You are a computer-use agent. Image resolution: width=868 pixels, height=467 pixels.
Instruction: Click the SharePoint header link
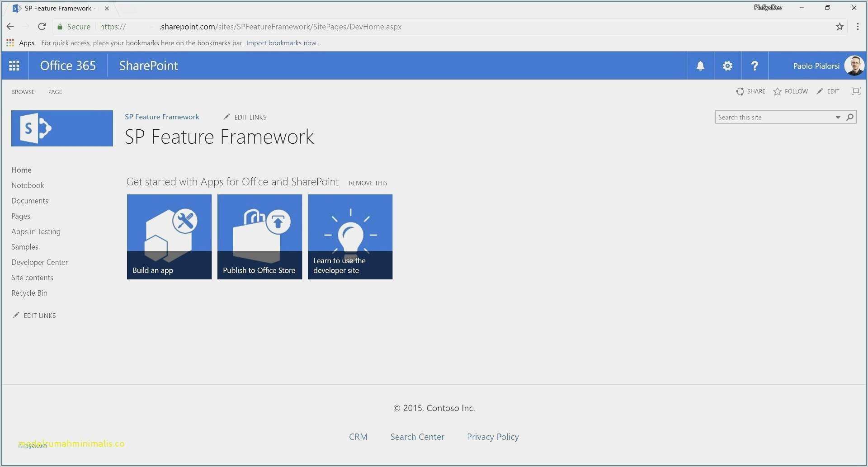tap(148, 66)
